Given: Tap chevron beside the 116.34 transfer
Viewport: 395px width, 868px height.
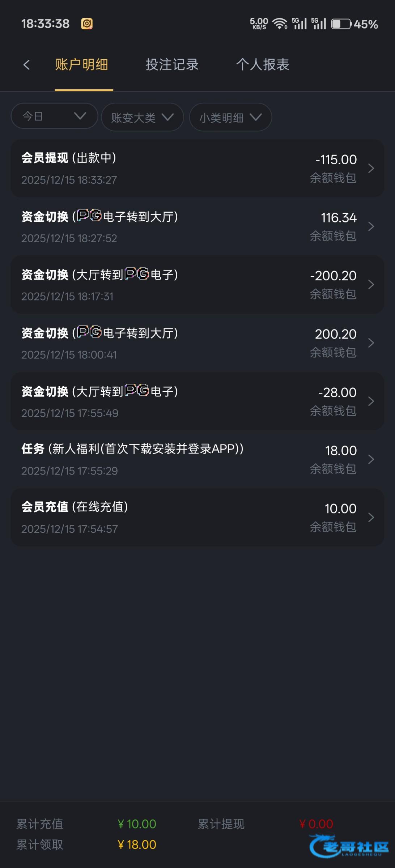Looking at the screenshot, I should point(371,226).
